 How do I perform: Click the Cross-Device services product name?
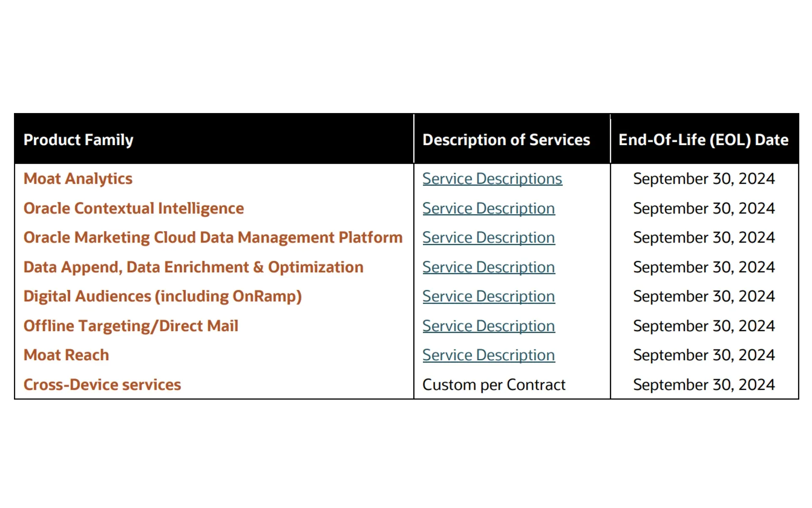click(102, 385)
